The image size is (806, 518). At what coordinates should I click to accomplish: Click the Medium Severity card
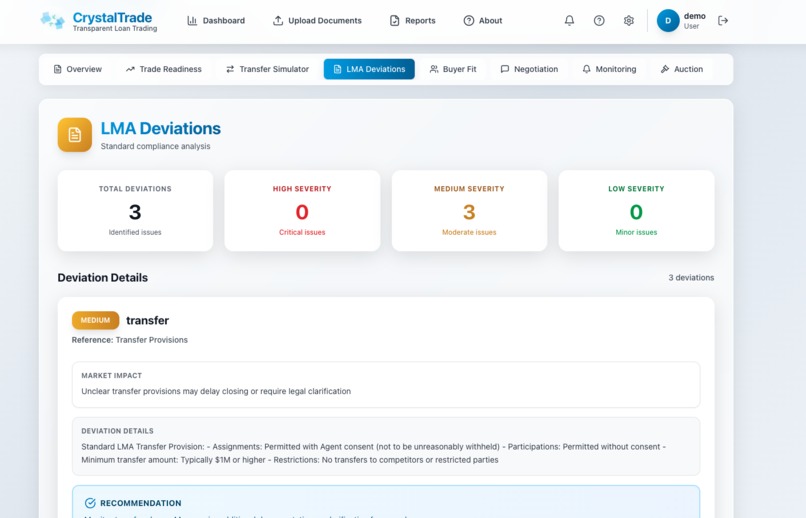click(469, 211)
